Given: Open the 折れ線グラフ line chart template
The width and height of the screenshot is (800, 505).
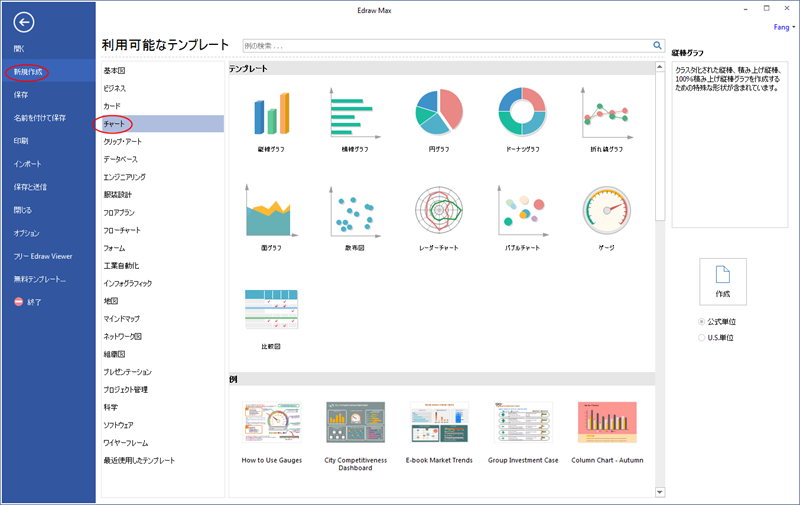Looking at the screenshot, I should (x=606, y=115).
